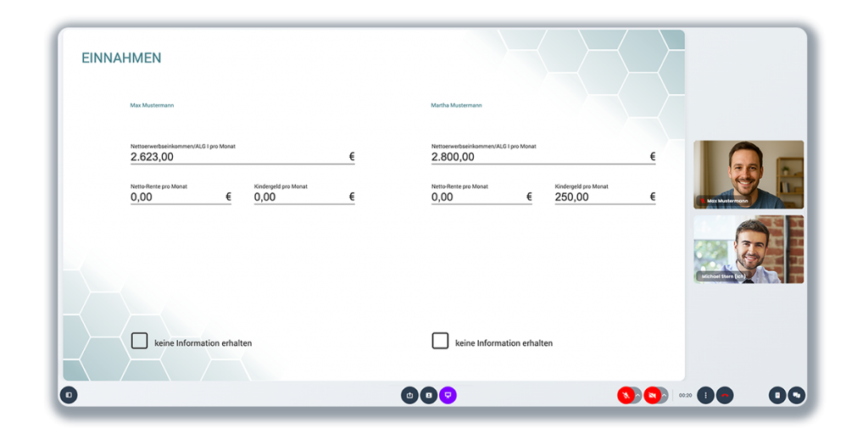The height and width of the screenshot is (434, 868).
Task: Select Michael Stern's video thumbnail
Action: (748, 249)
